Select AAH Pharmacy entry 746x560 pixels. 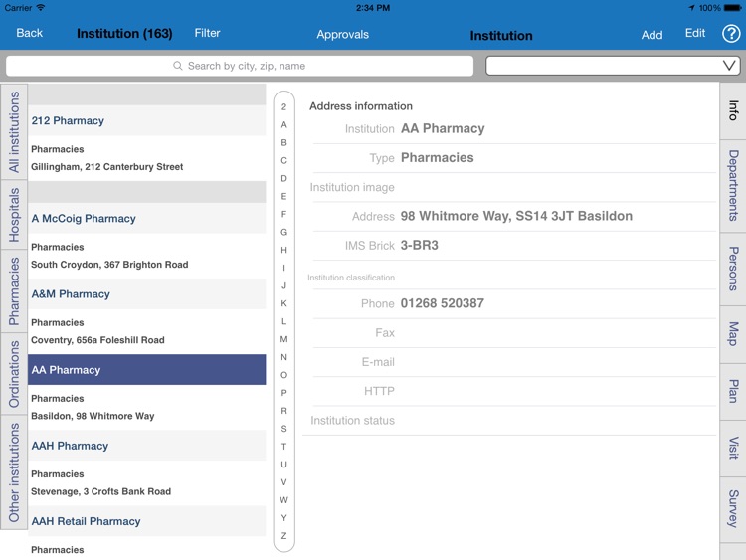pos(146,446)
